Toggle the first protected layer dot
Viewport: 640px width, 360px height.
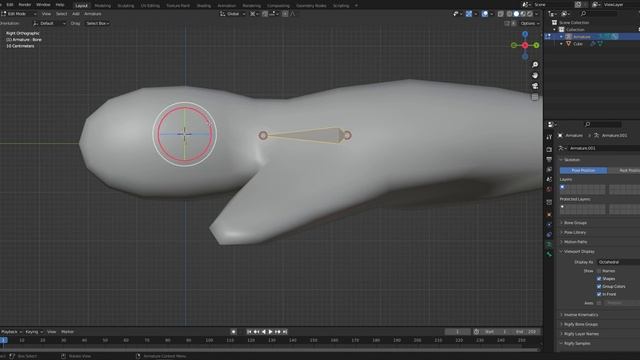pyautogui.click(x=562, y=207)
